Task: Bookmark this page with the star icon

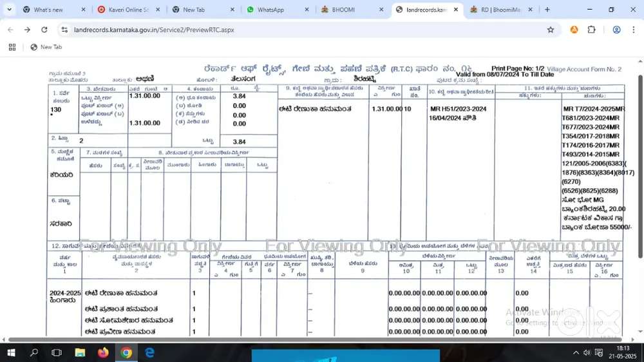Action: click(x=551, y=30)
